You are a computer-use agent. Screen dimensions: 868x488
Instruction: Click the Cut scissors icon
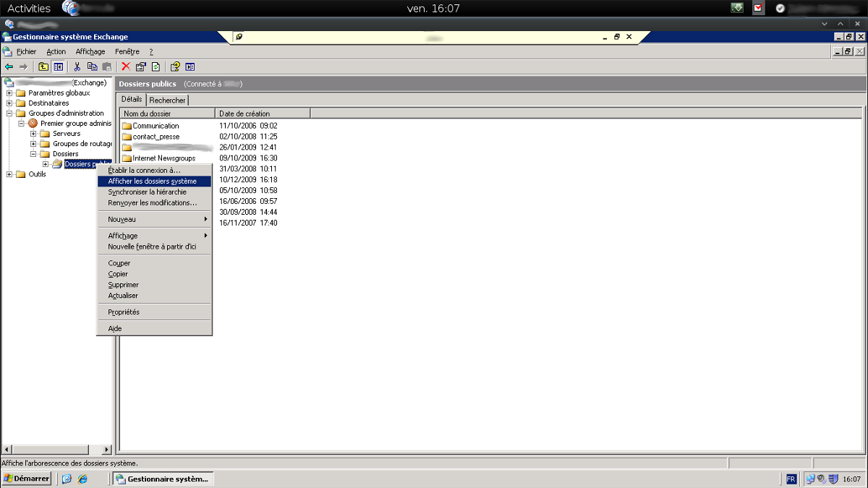tap(77, 67)
